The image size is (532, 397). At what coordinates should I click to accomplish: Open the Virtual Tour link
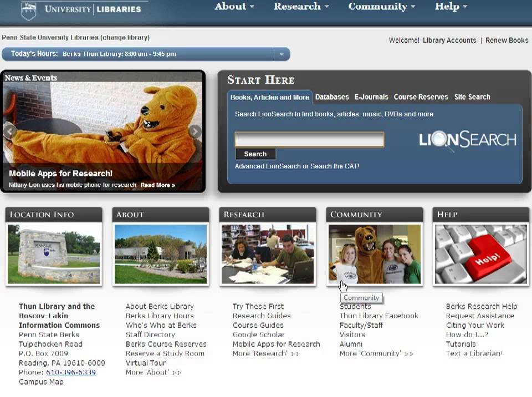point(146,363)
